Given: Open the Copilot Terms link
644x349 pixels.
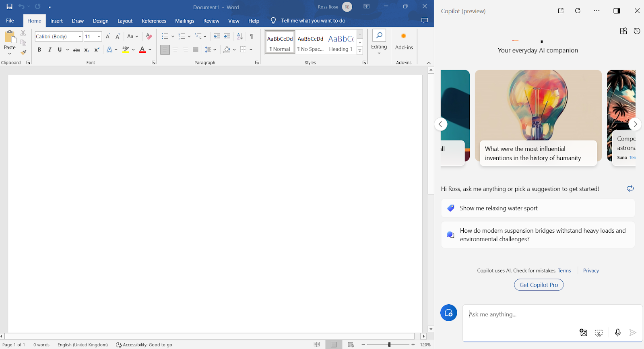Looking at the screenshot, I should coord(564,271).
